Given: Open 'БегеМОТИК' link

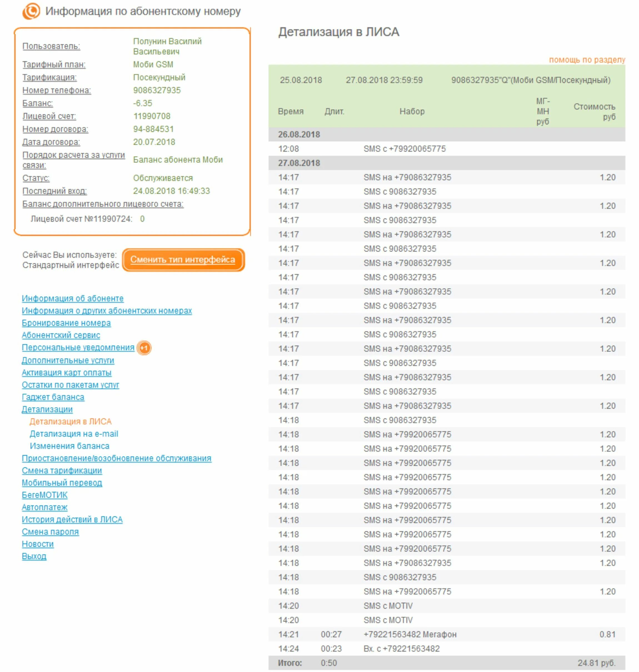Looking at the screenshot, I should pyautogui.click(x=45, y=495).
